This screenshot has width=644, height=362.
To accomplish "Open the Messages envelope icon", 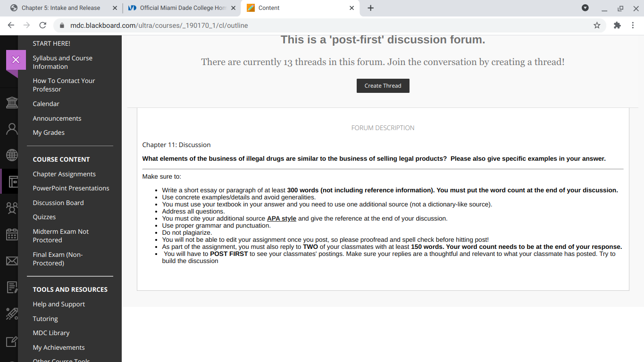I will click(11, 261).
